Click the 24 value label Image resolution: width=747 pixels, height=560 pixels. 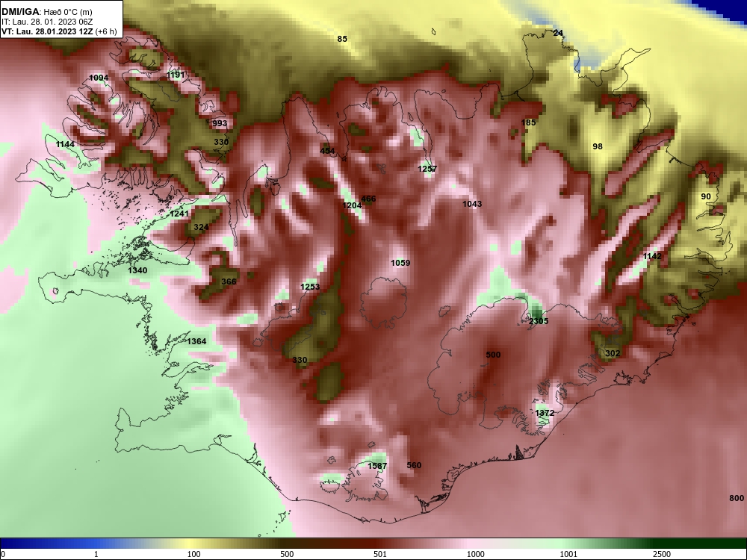[x=558, y=33]
